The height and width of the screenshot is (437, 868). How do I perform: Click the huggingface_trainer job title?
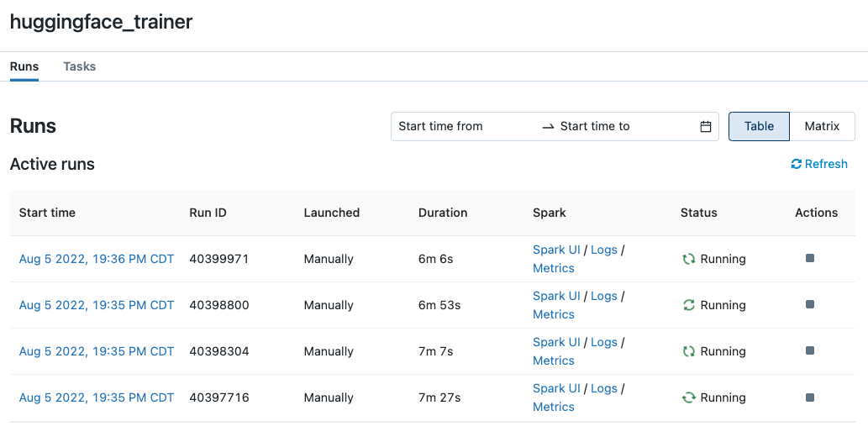pyautogui.click(x=102, y=22)
